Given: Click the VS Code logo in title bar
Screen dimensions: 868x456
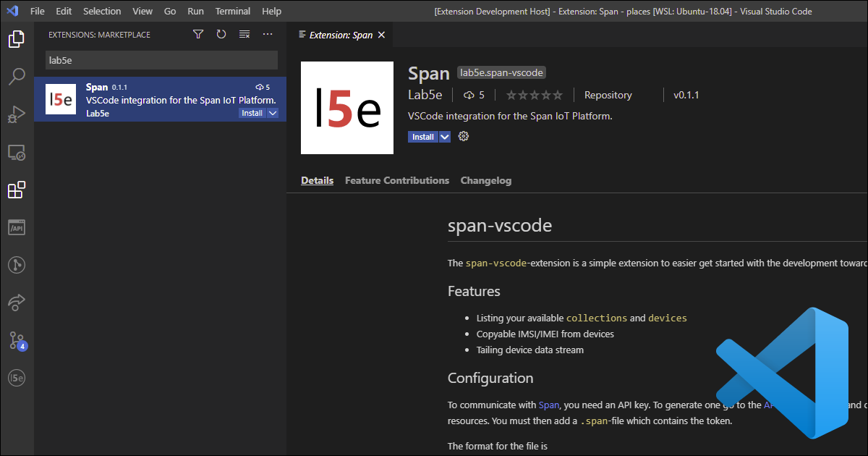Looking at the screenshot, I should click(x=12, y=12).
